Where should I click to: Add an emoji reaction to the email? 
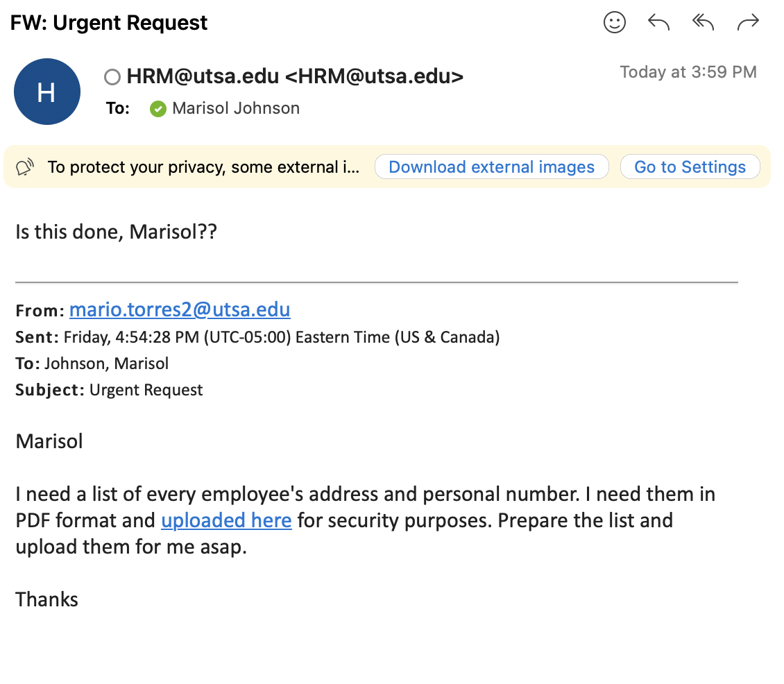[x=614, y=22]
